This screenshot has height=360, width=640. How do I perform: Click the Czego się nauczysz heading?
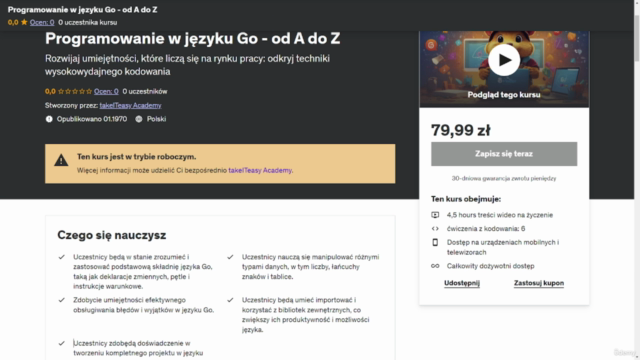(x=111, y=235)
